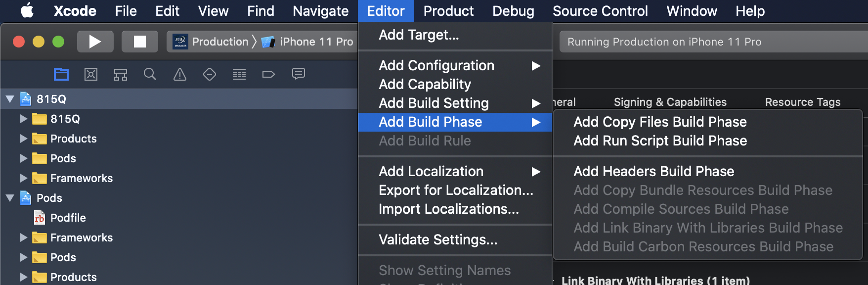868x285 pixels.
Task: Select the highlighted Add Build Phase item
Action: (455, 122)
